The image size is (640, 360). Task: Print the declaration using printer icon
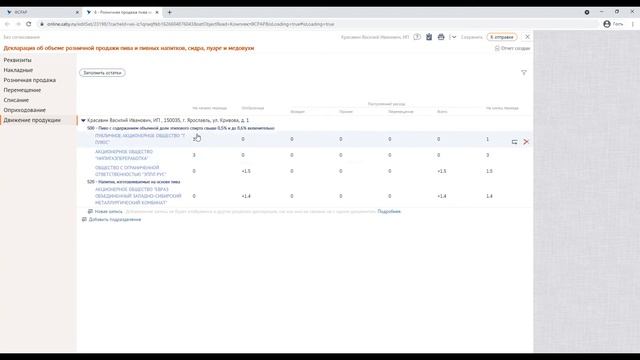441,37
